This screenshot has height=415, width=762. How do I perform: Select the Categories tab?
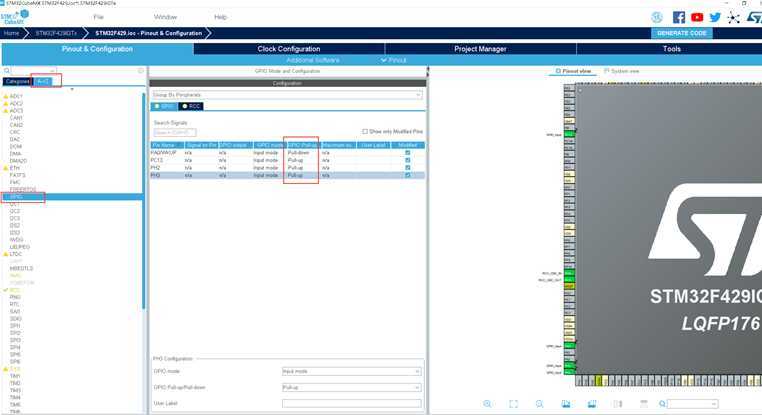[x=17, y=81]
